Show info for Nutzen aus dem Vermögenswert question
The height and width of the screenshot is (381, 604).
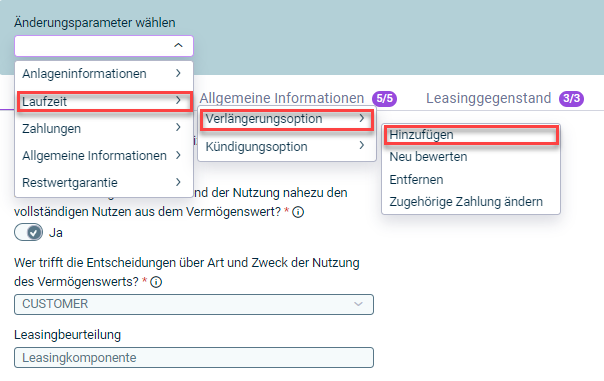point(298,212)
